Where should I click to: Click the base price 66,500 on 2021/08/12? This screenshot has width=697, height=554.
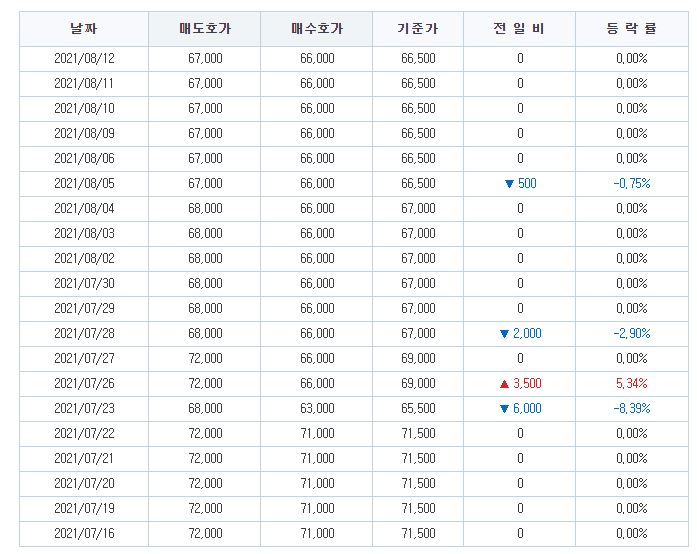click(418, 58)
